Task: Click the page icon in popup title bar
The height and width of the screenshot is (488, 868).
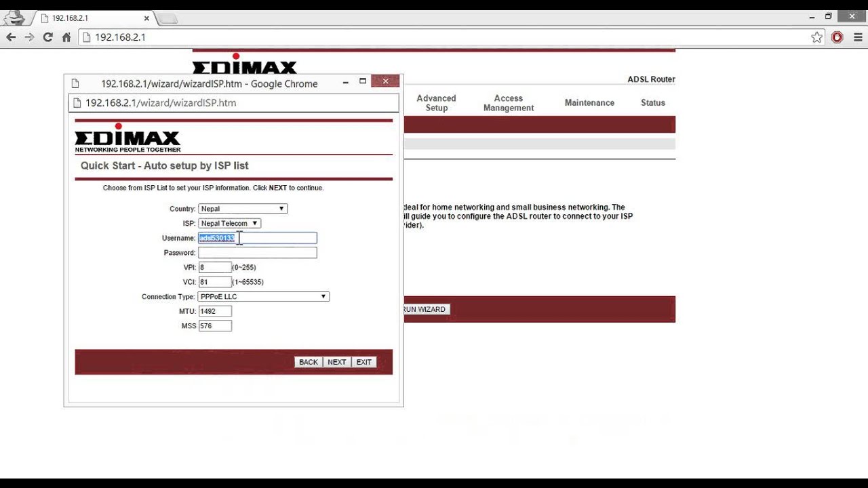Action: click(x=75, y=83)
